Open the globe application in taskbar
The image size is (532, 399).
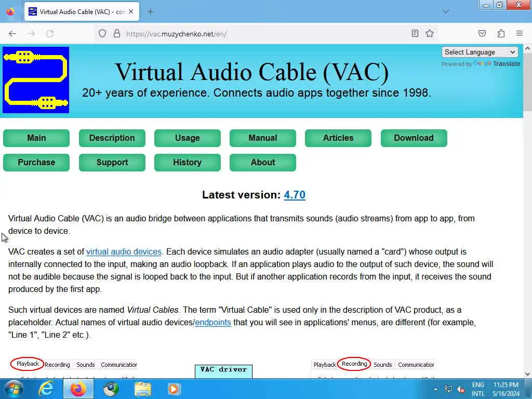pyautogui.click(x=111, y=389)
